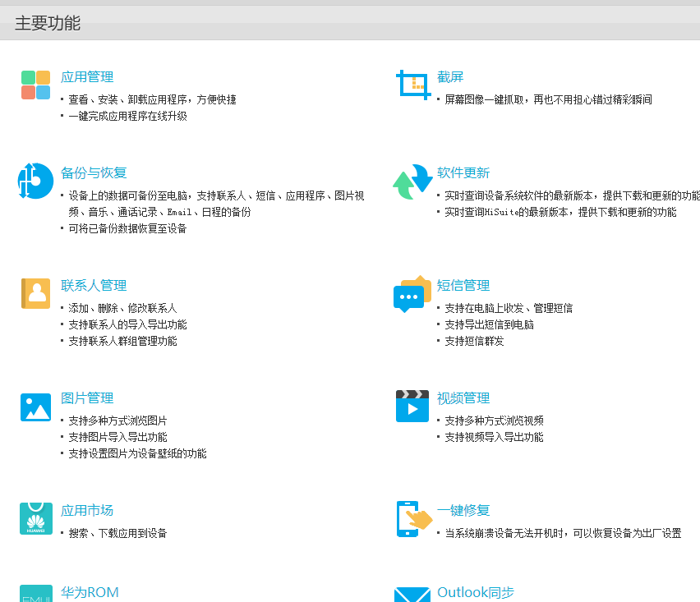The image size is (700, 602).
Task: Click text 一键完成应用程序在线升级
Action: tap(127, 116)
